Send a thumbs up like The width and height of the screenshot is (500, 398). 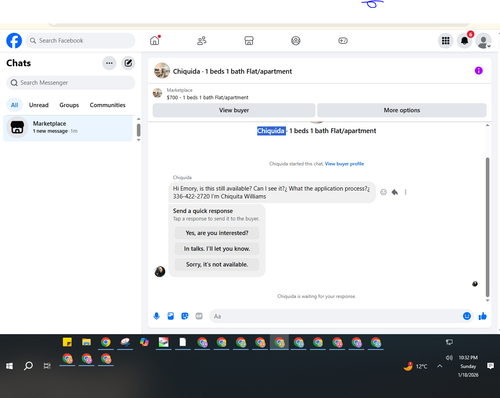click(482, 316)
